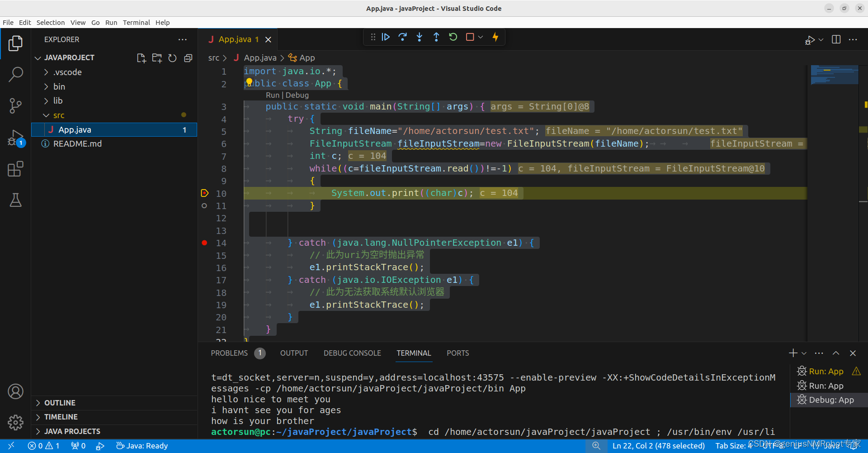
Task: Select the Debug: App terminal
Action: tap(829, 400)
